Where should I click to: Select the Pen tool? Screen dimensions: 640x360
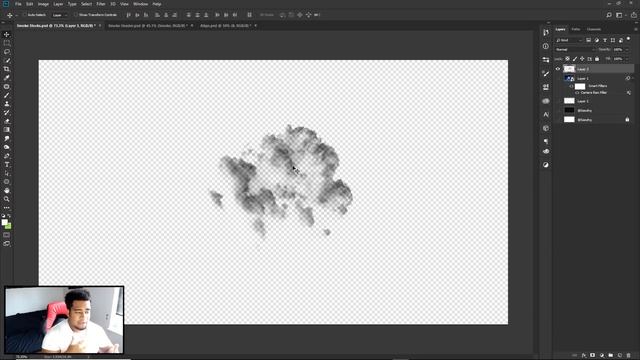[x=7, y=156]
